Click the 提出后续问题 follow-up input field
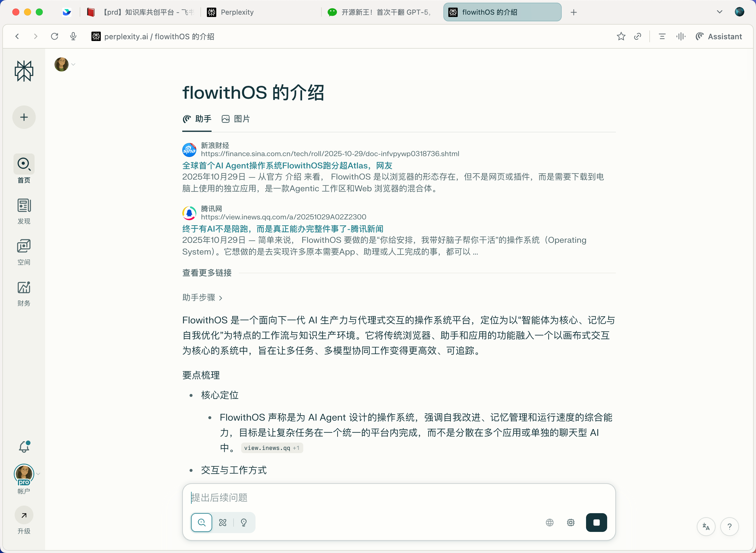Image resolution: width=756 pixels, height=553 pixels. (399, 497)
